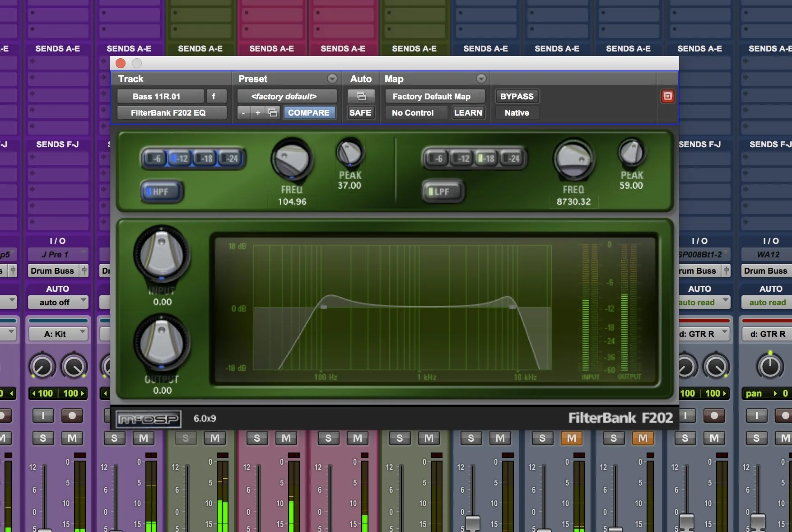Open the FilterBank F202 EQ plug-in selector
The width and height of the screenshot is (792, 532).
click(172, 112)
